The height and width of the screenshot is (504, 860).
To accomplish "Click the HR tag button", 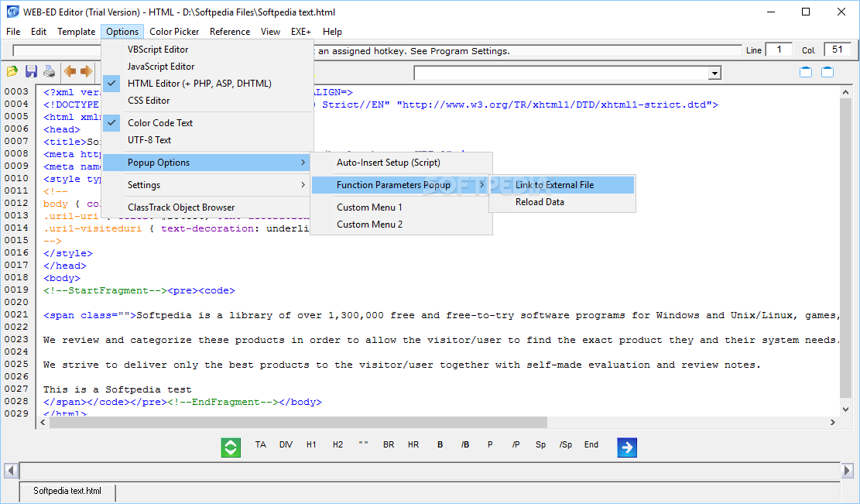I will pos(413,444).
